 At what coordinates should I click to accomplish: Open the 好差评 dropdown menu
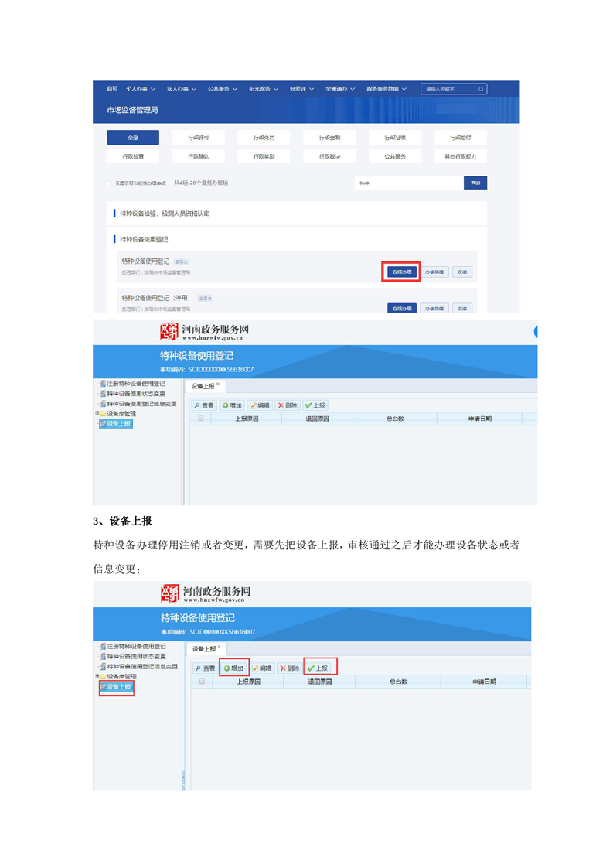click(301, 88)
